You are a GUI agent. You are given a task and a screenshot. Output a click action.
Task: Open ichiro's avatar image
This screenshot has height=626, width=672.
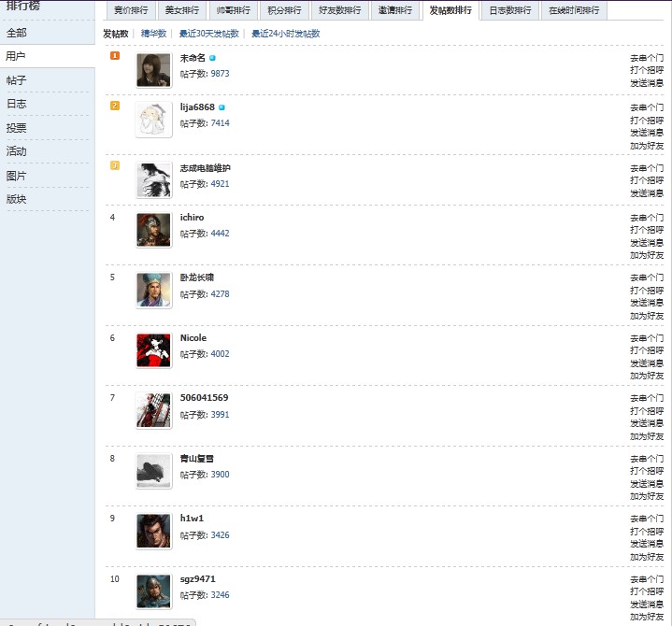tap(153, 230)
